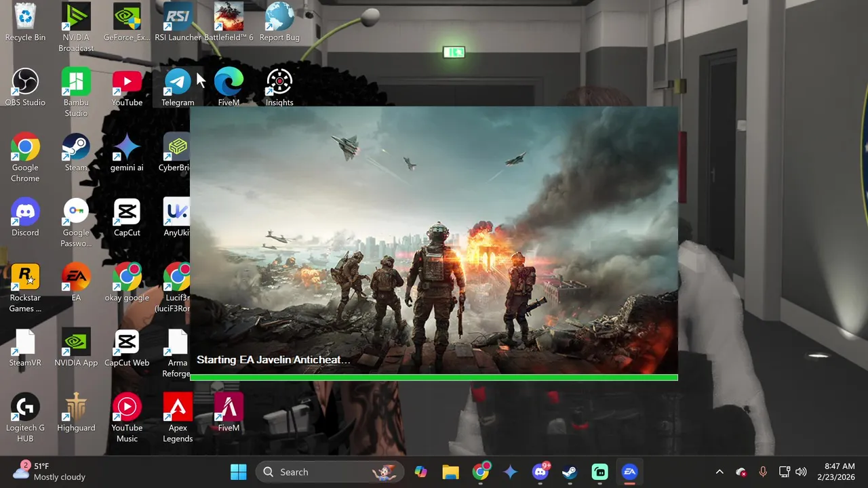This screenshot has width=868, height=488.
Task: Expand the hidden system tray icons
Action: click(719, 472)
